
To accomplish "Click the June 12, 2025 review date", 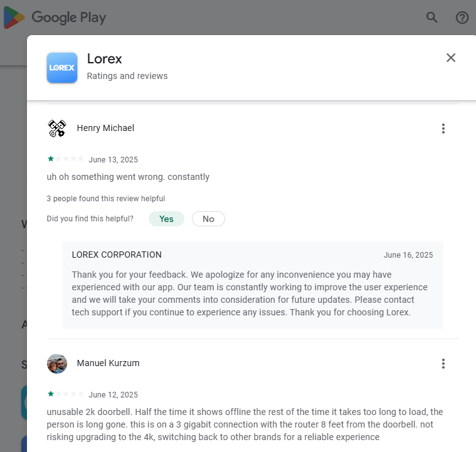I will [114, 394].
